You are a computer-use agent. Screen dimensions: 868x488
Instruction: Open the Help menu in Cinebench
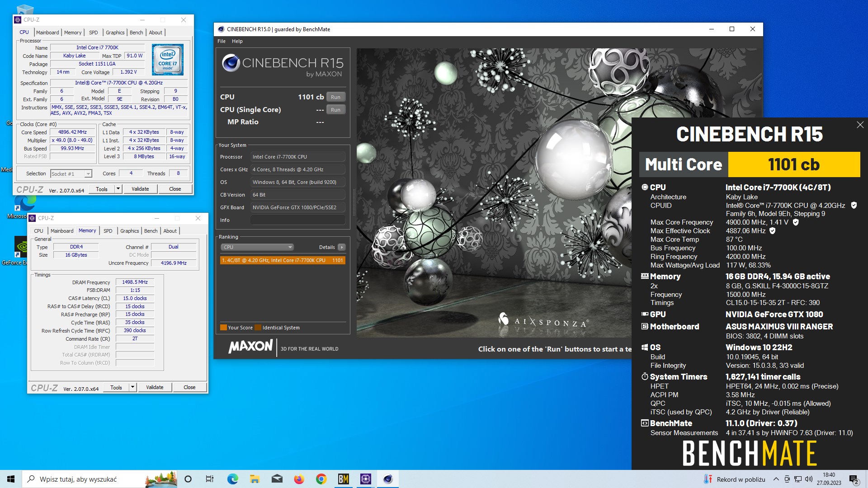237,41
